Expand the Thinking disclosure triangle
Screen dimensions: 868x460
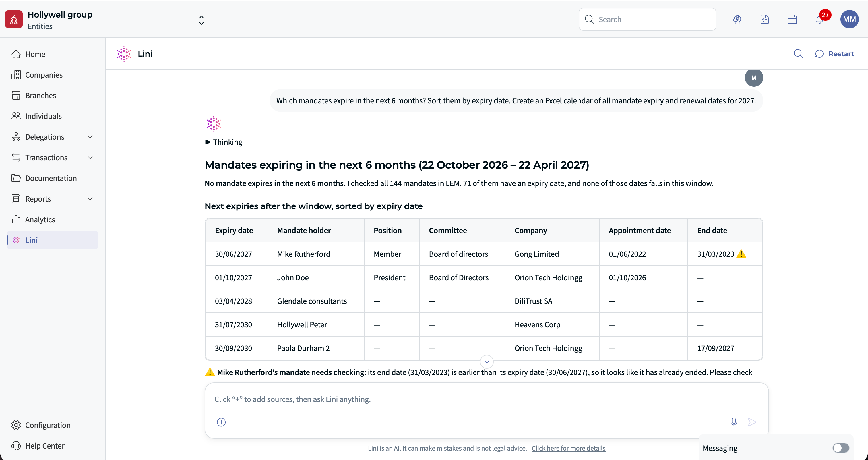coord(208,142)
